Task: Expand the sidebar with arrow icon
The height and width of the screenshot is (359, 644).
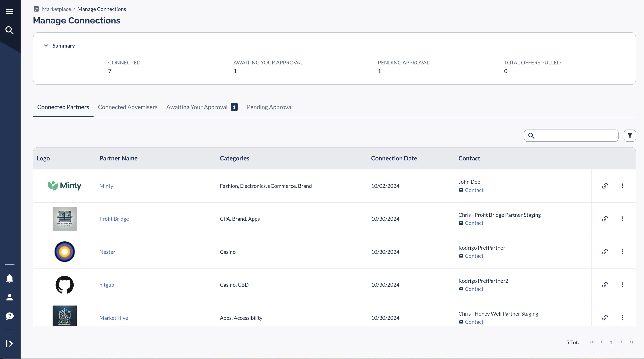Action: tap(9, 343)
